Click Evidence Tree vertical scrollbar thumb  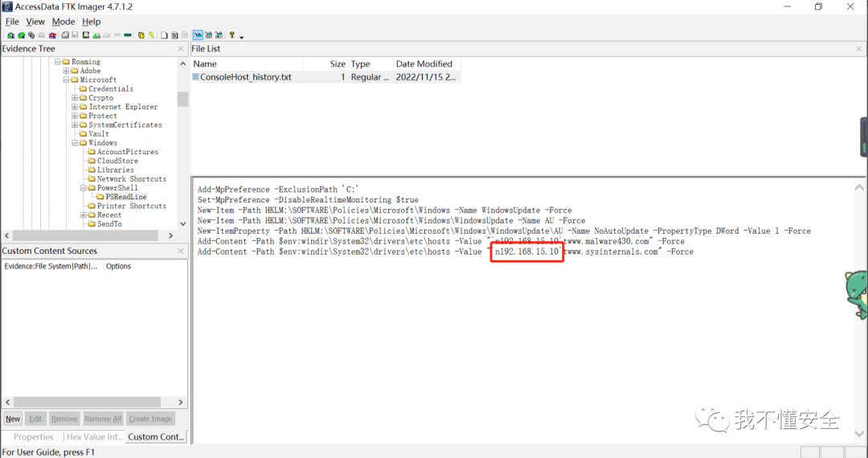(182, 99)
